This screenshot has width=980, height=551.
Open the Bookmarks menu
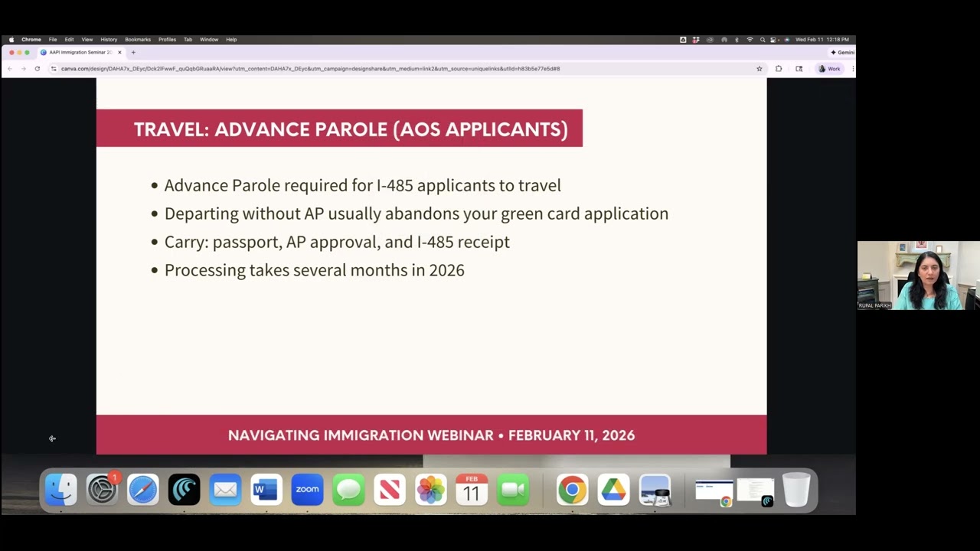(x=138, y=40)
